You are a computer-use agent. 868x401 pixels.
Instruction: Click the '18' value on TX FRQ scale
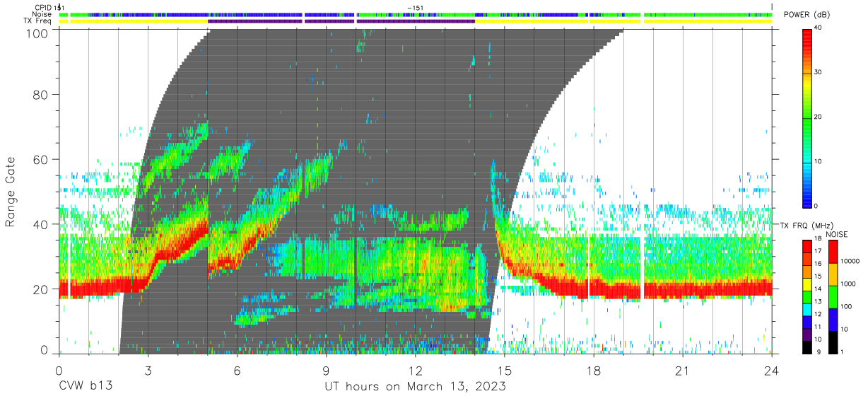click(x=819, y=240)
